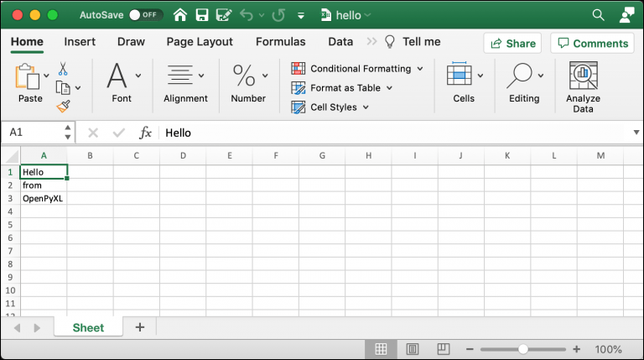Open the undo history dropdown arrow
This screenshot has height=360, width=644.
tap(262, 16)
